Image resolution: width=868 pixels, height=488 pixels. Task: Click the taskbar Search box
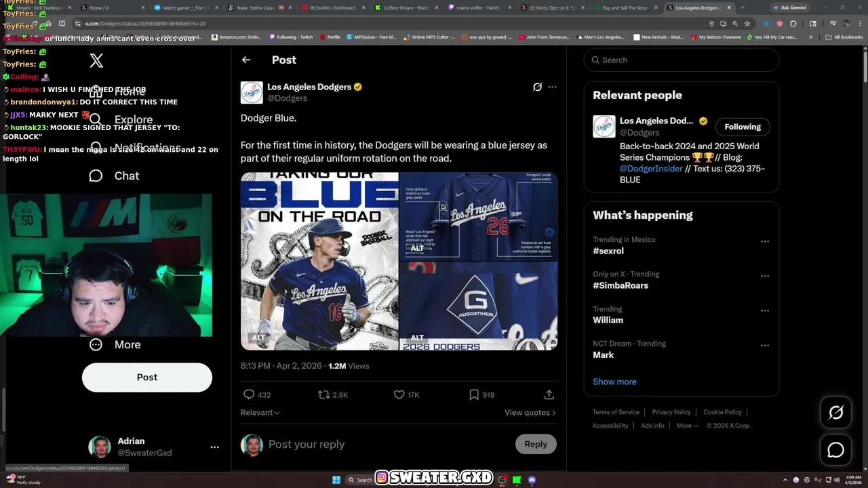click(361, 480)
